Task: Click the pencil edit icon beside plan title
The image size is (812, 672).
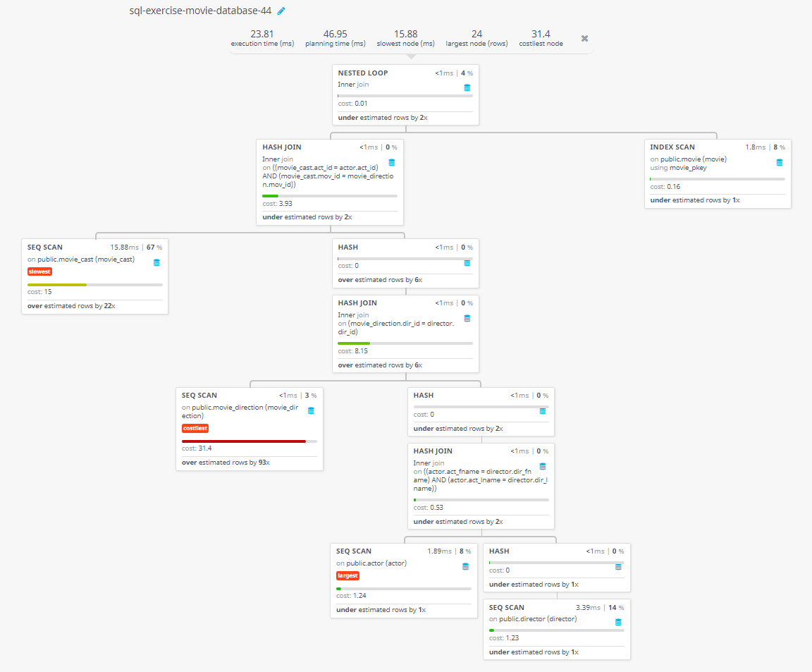Action: pyautogui.click(x=281, y=11)
